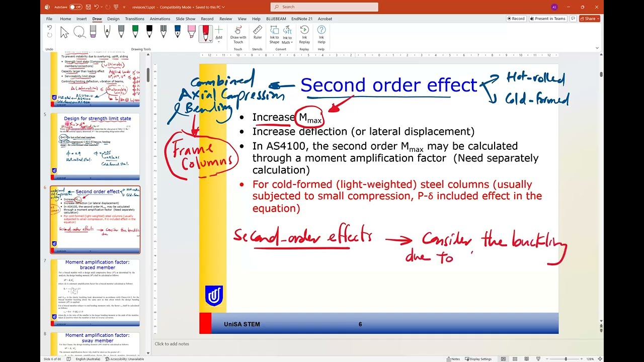Pick the grey pencil tool
This screenshot has width=644, height=362.
point(164,33)
